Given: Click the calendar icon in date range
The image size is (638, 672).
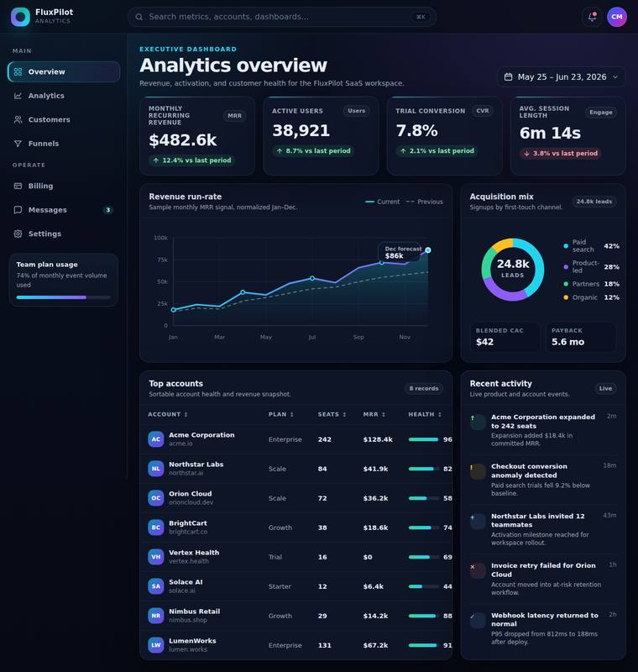Looking at the screenshot, I should 508,76.
